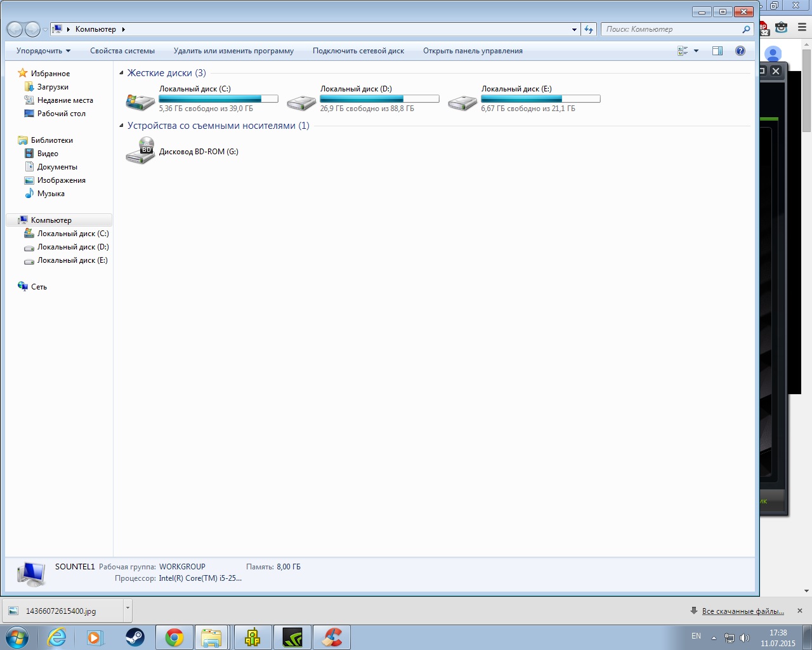The width and height of the screenshot is (812, 650).
Task: Select the Локальный диск (C:) drive icon
Action: point(140,102)
